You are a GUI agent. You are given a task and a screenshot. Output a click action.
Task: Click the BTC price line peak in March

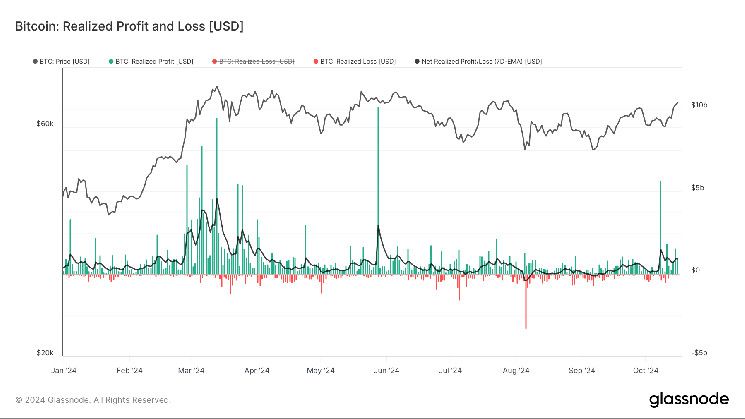tap(214, 88)
